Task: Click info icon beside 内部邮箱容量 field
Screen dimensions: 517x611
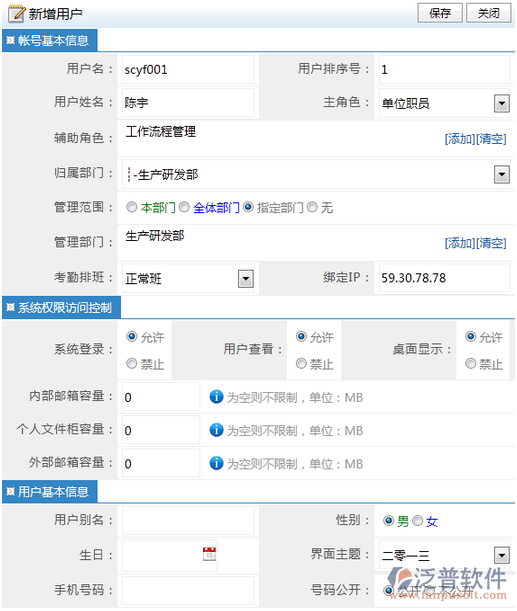Action: (216, 397)
